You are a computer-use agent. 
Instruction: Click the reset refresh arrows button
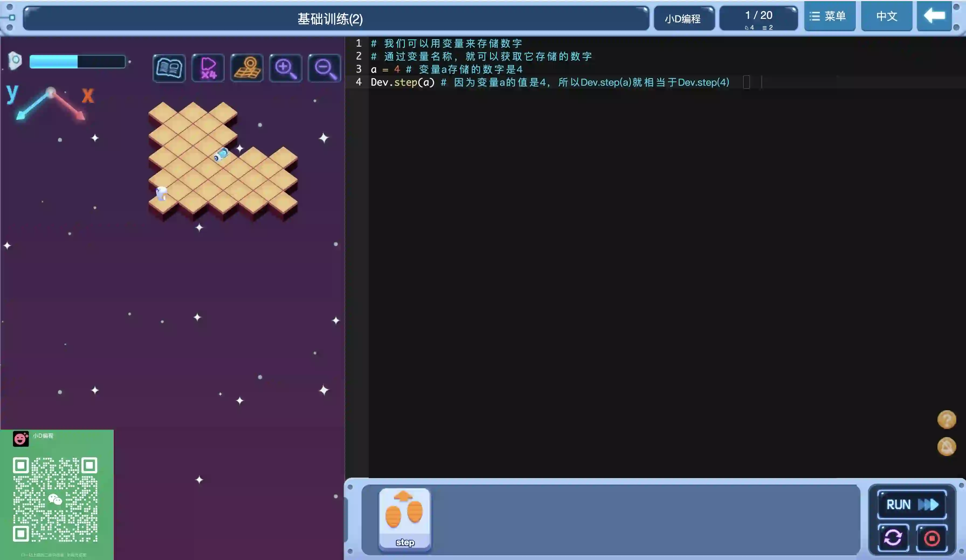[x=893, y=538]
